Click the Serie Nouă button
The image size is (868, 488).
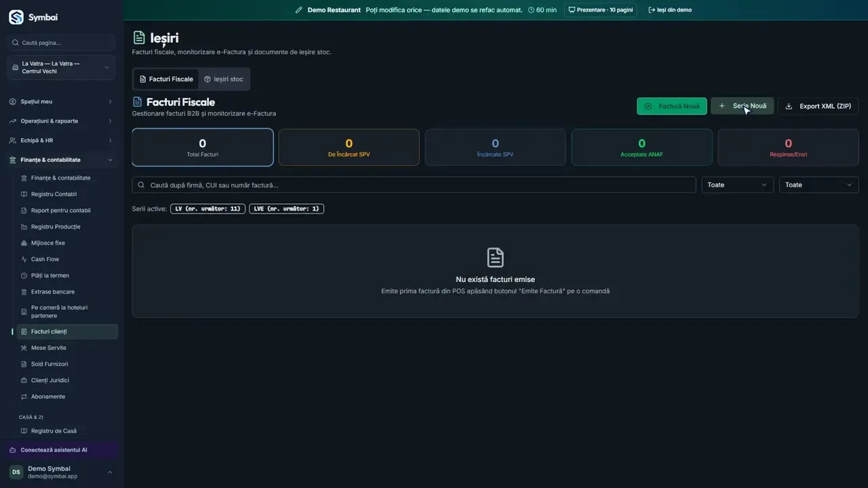click(742, 106)
